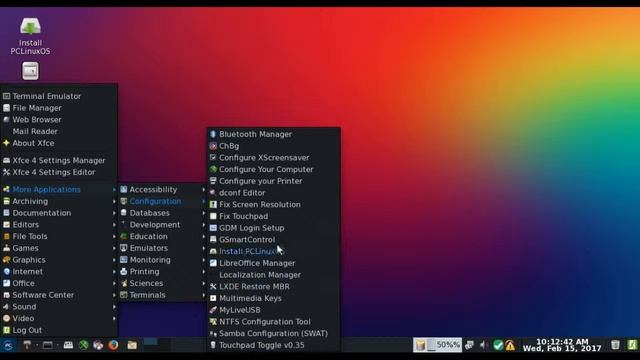The image size is (640, 360).
Task: Open the Education submenu
Action: click(162, 236)
